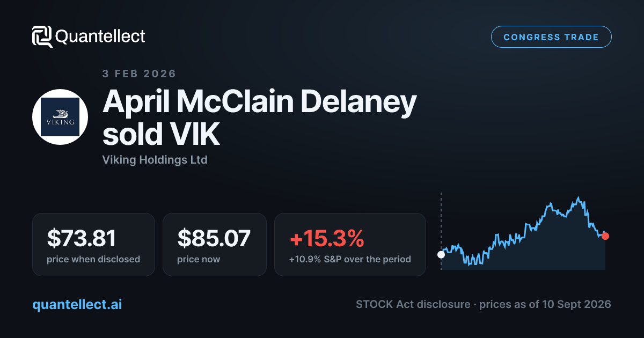Screen dimensions: 644x338
Task: Click the April McClain Delaney headline
Action: click(260, 102)
